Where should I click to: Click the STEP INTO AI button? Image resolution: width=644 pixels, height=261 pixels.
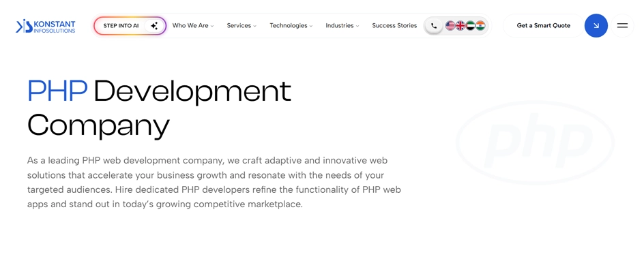pos(130,25)
